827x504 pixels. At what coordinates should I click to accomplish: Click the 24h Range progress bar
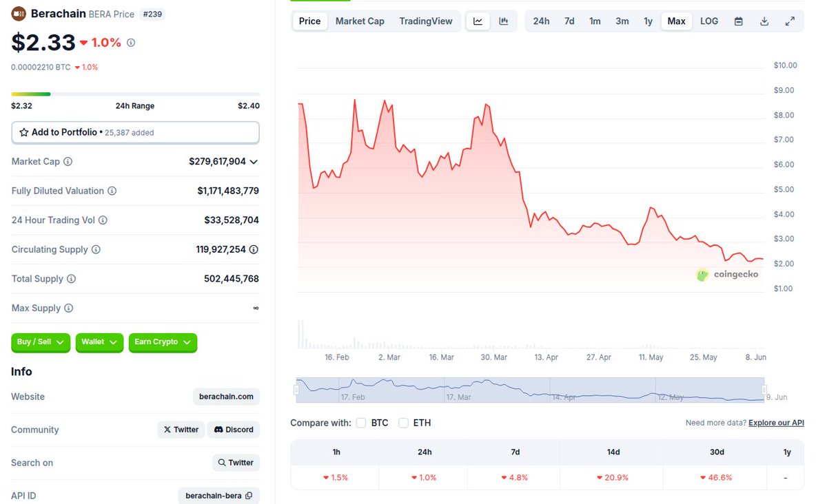(x=135, y=94)
